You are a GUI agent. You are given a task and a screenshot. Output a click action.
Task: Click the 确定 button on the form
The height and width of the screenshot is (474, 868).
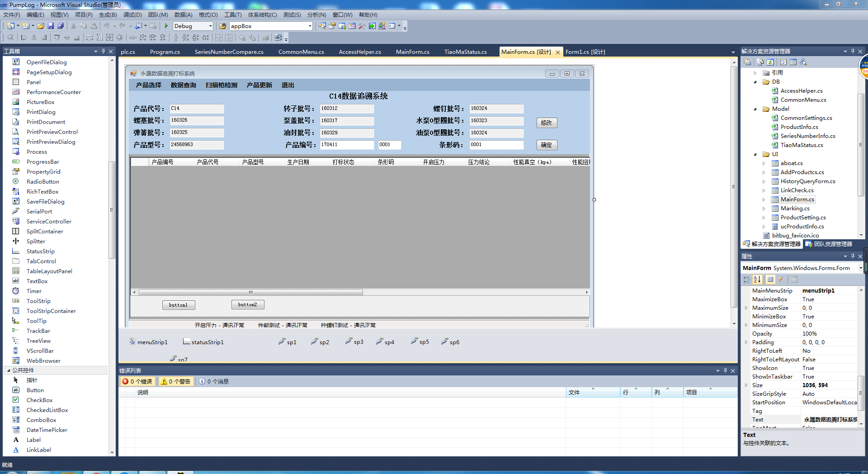click(x=547, y=145)
